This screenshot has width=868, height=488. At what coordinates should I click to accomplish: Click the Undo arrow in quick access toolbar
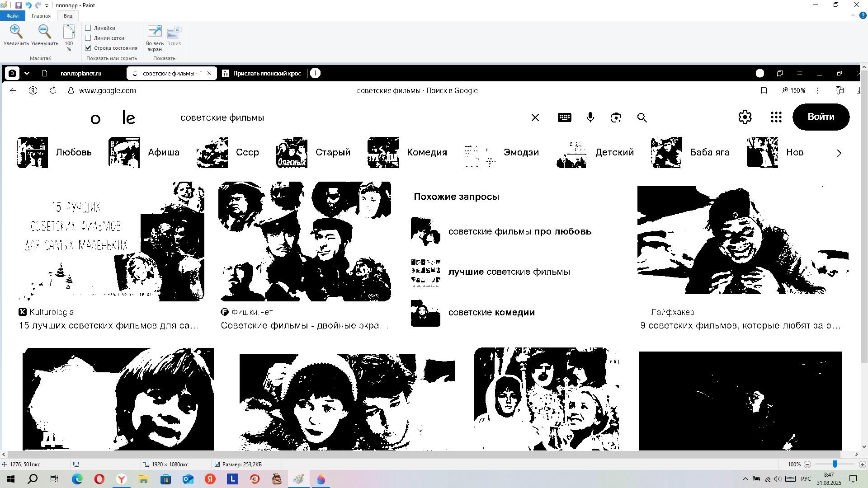point(28,5)
